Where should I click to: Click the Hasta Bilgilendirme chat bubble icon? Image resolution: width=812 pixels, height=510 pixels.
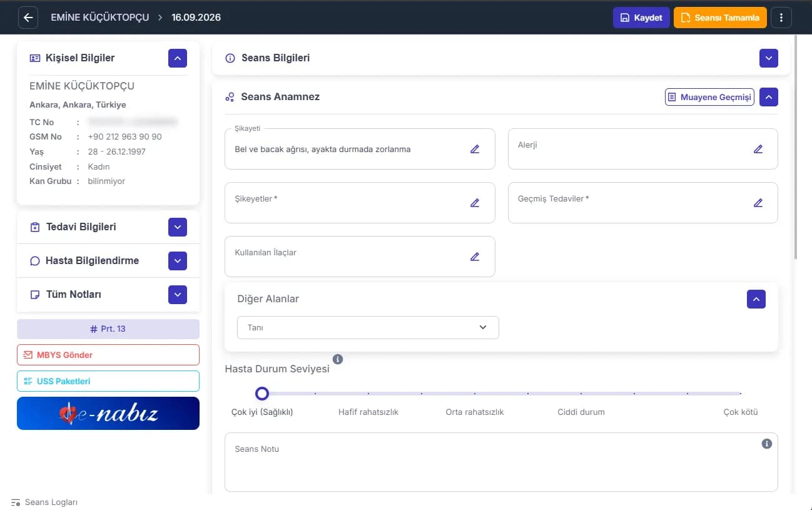pyautogui.click(x=35, y=261)
